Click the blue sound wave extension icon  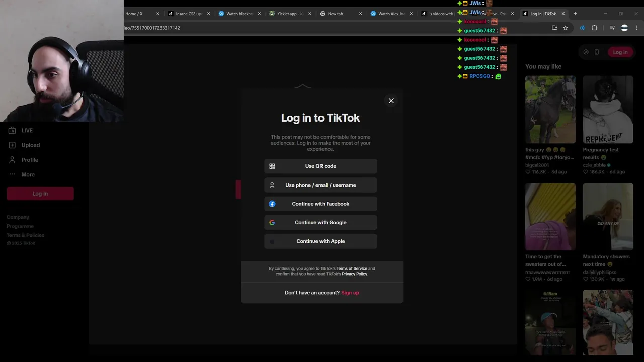(582, 28)
